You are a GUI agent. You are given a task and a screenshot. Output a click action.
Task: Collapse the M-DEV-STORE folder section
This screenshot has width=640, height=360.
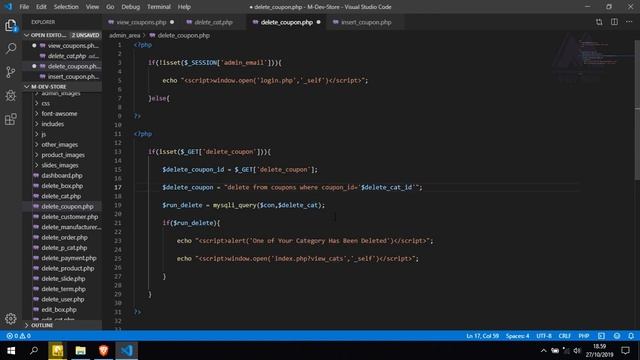(x=62, y=87)
